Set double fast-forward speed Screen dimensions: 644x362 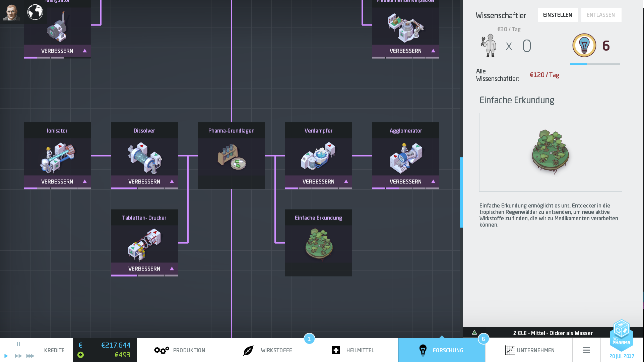[x=18, y=356]
